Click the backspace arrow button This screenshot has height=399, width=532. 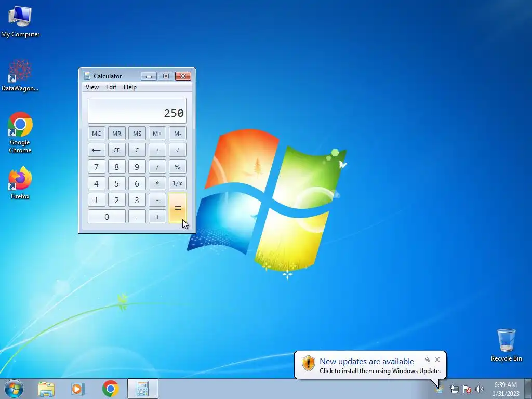96,150
